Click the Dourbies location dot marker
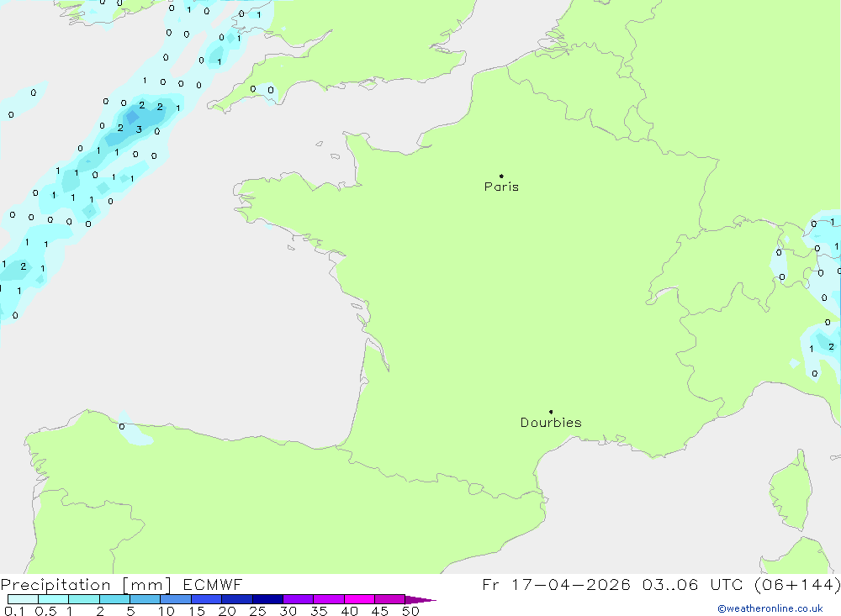Image resolution: width=841 pixels, height=616 pixels. point(551,412)
